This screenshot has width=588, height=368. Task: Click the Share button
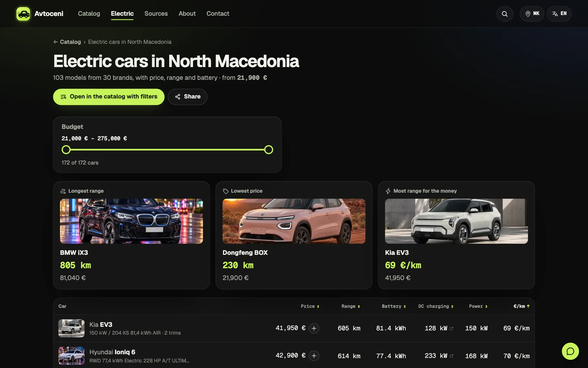pos(188,97)
